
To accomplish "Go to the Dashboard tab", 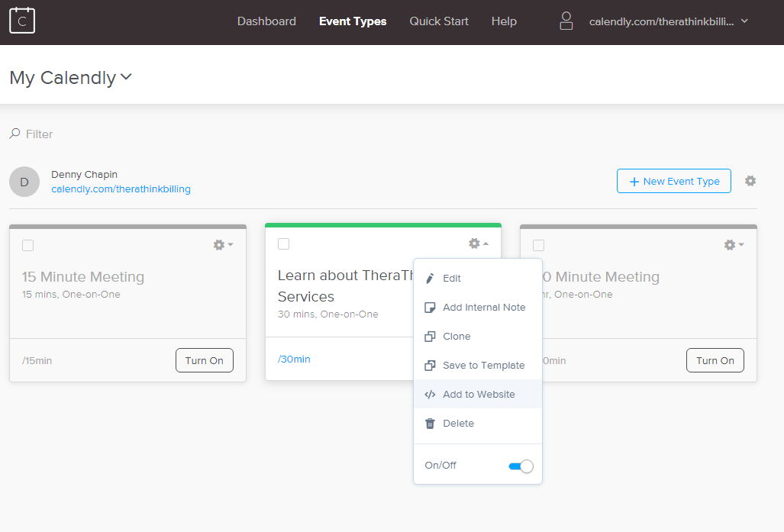I will [x=266, y=21].
